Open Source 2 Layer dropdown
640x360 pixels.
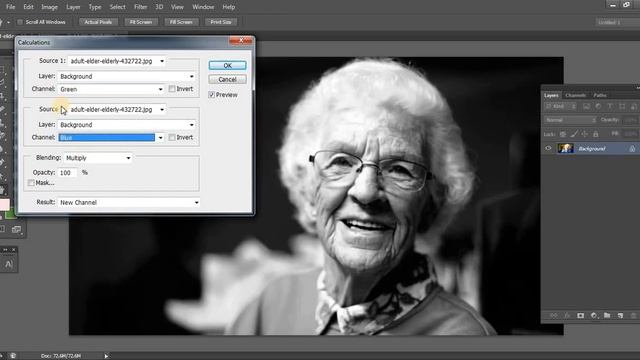[x=127, y=124]
